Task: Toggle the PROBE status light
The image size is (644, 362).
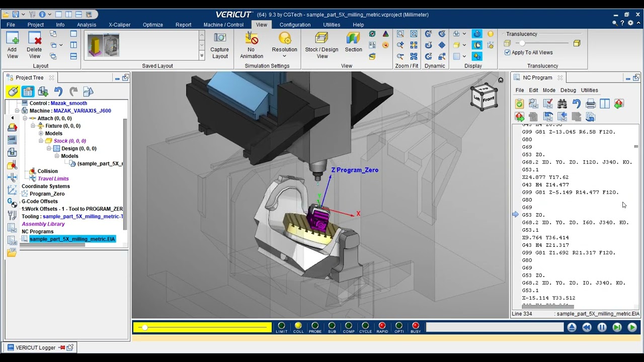Action: pos(315,326)
